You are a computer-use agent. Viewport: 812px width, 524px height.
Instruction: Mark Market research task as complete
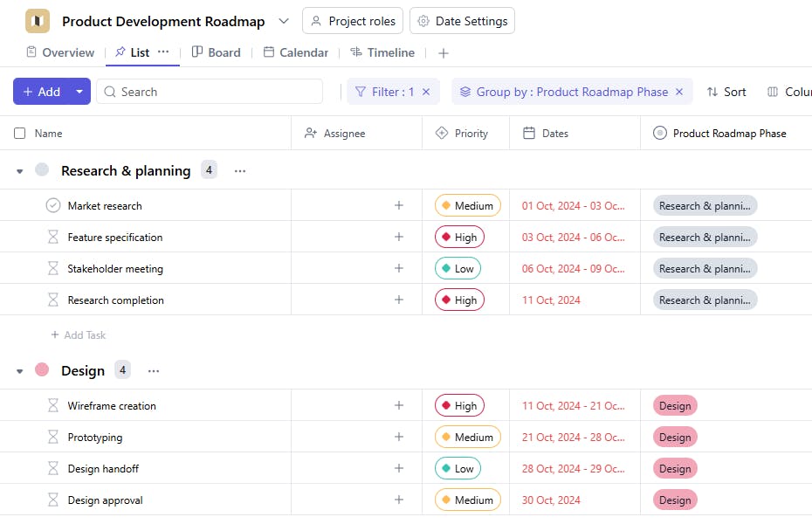pos(53,206)
